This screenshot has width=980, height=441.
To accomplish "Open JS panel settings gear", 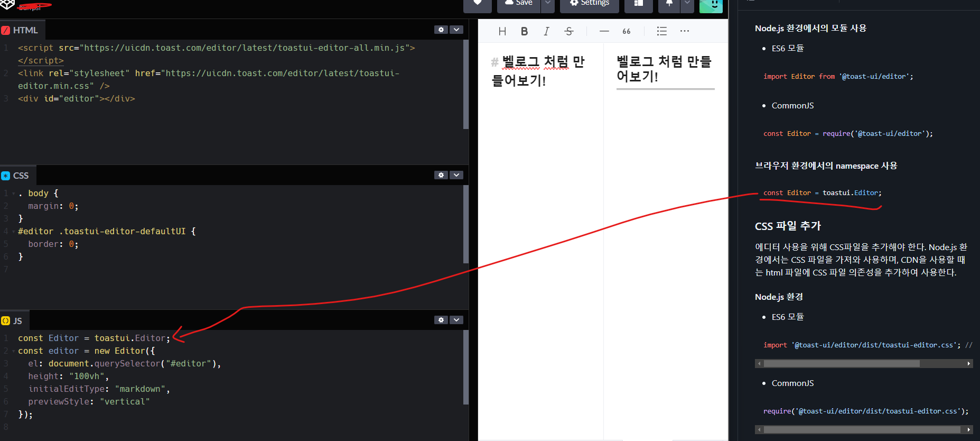I will pos(441,320).
